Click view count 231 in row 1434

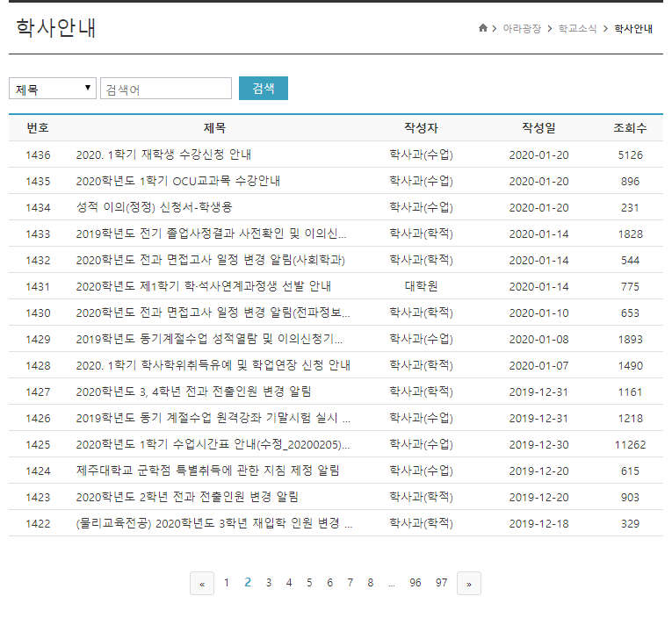point(630,208)
